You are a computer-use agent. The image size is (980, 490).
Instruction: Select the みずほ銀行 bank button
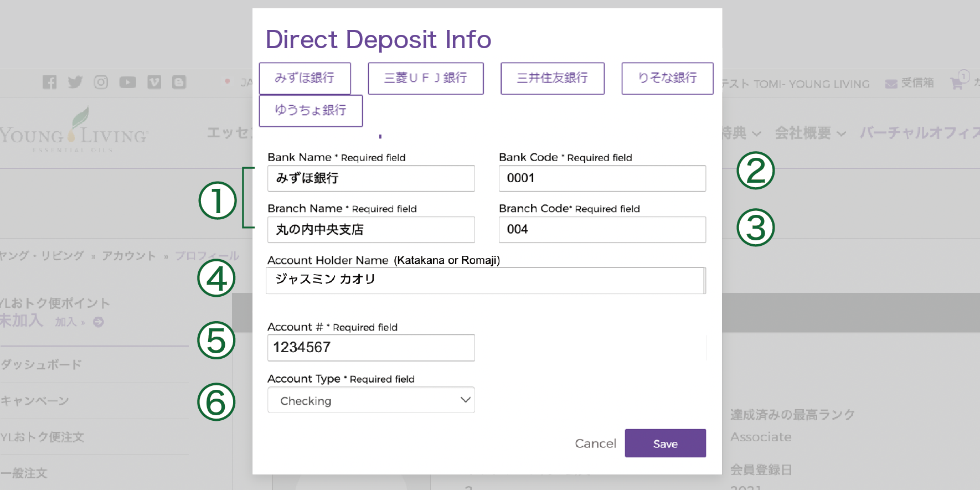[305, 78]
